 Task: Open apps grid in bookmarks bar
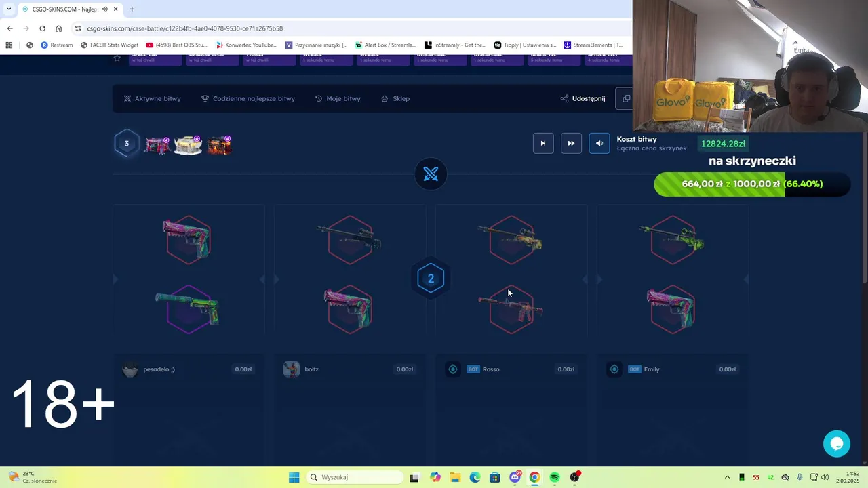point(9,45)
